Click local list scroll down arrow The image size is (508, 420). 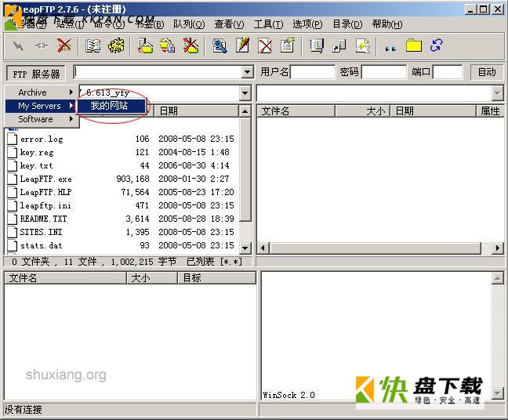tap(245, 248)
